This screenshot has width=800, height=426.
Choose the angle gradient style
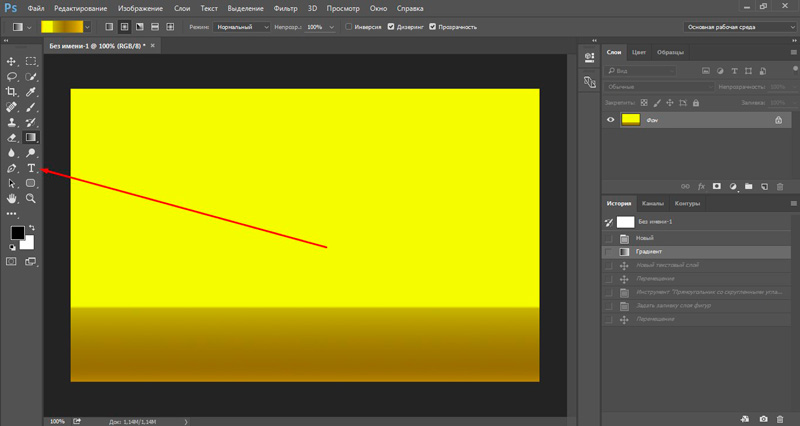140,27
